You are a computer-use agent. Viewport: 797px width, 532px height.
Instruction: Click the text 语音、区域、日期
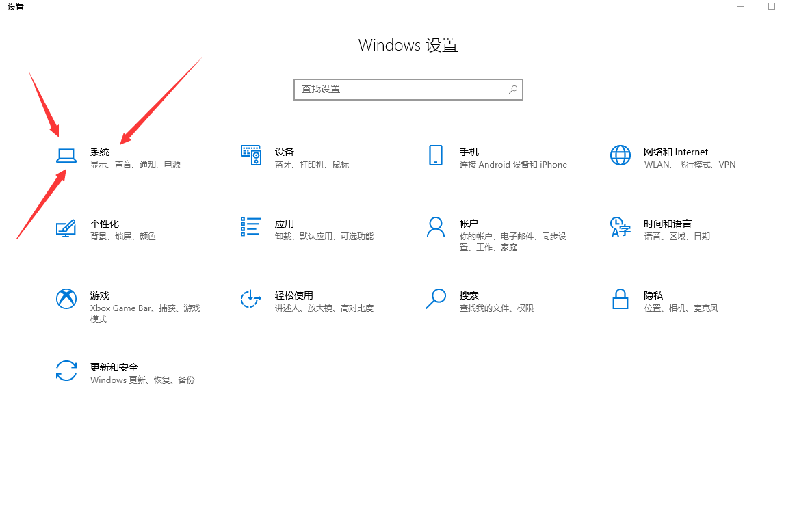[677, 237]
